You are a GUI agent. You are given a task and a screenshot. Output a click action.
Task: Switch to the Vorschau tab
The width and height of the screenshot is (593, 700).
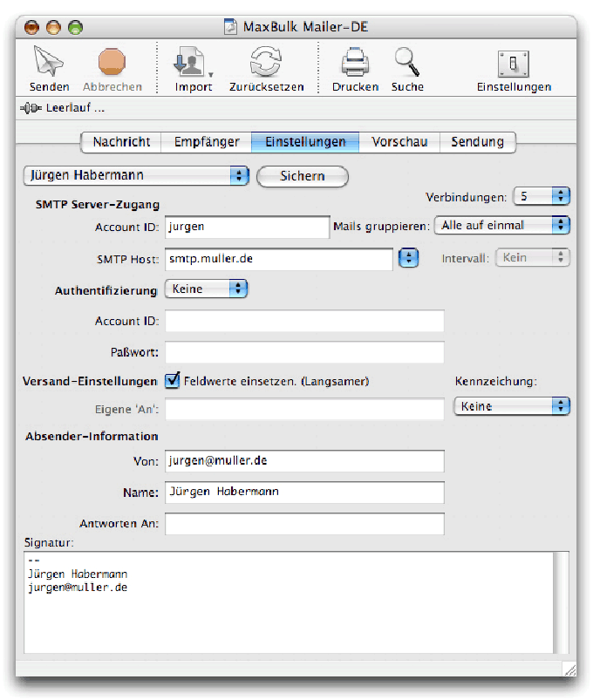[399, 142]
